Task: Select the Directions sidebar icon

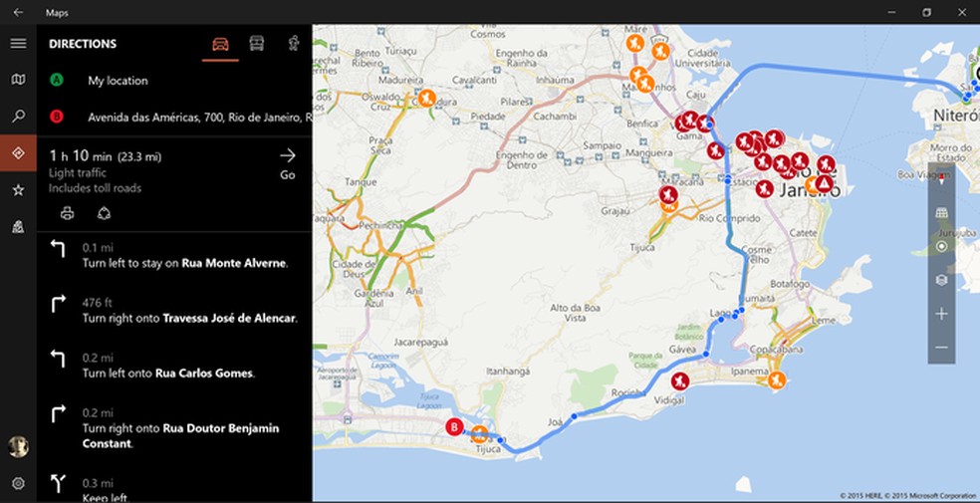Action: coord(18,153)
